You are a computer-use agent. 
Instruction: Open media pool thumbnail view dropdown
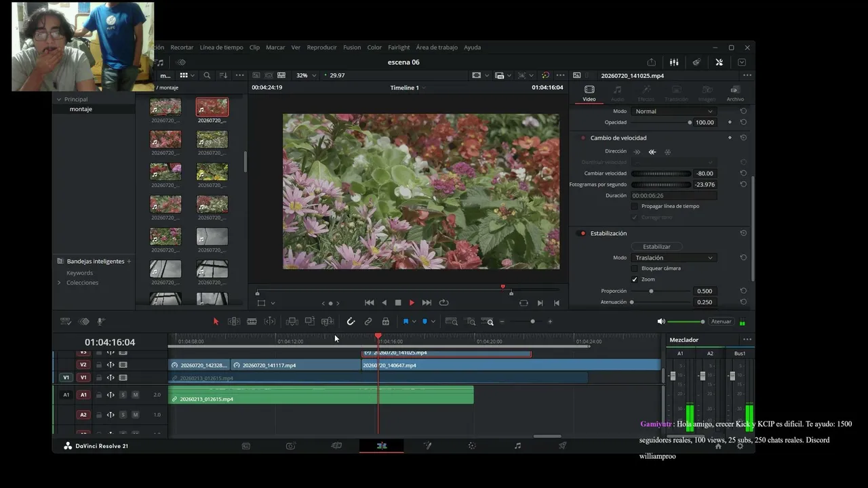click(186, 75)
